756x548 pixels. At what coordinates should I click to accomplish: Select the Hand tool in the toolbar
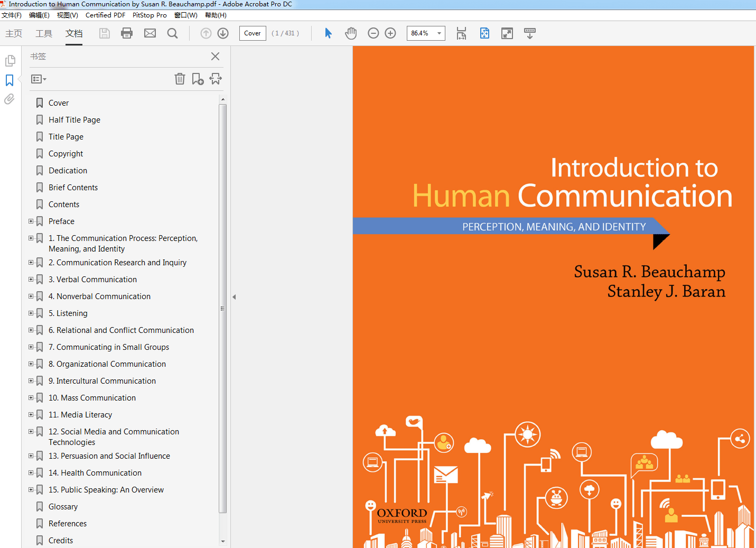[x=351, y=33]
